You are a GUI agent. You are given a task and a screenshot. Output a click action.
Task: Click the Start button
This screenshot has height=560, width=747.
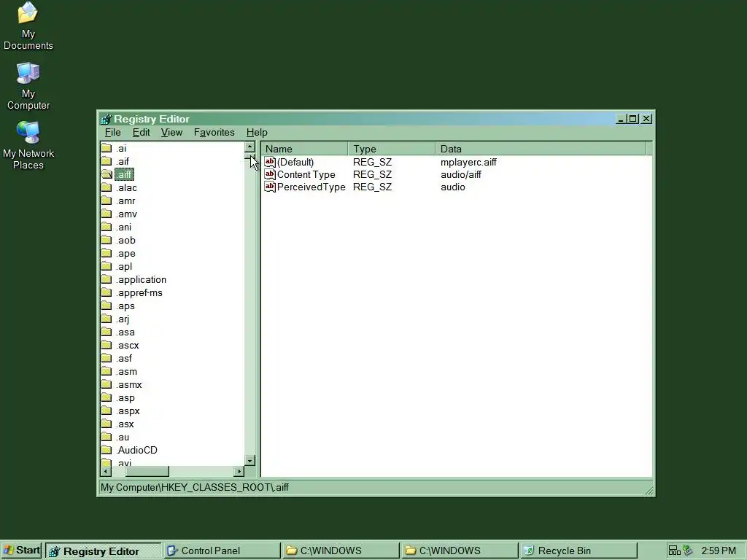[x=22, y=551]
